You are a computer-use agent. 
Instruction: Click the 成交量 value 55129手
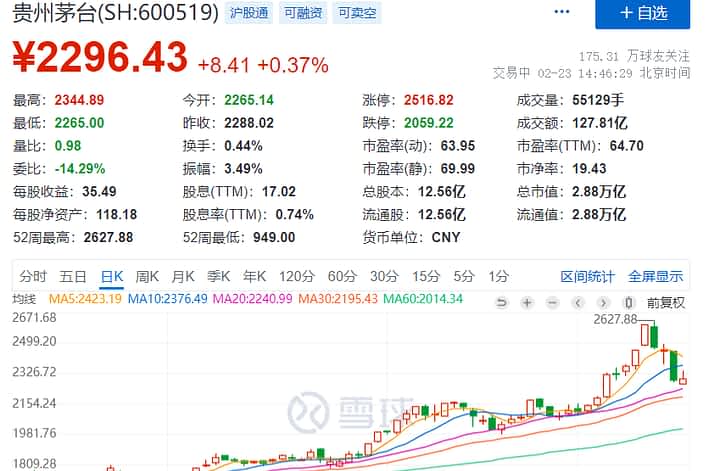[598, 100]
